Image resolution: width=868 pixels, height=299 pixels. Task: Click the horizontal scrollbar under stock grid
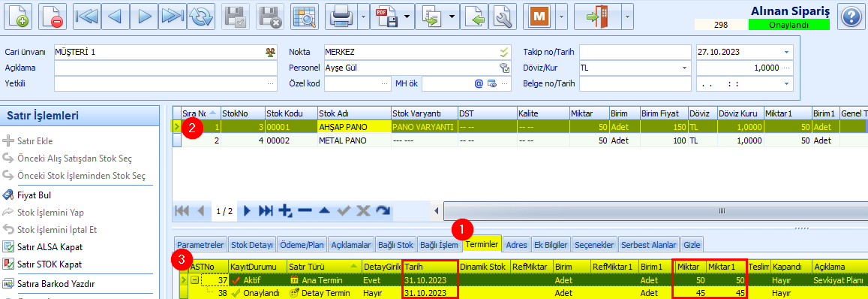[x=653, y=211]
